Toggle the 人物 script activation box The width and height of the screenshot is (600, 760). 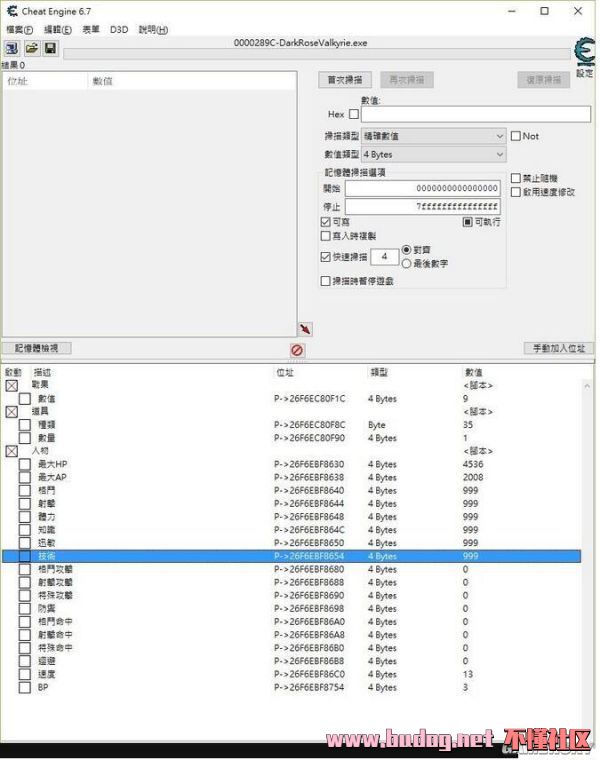(x=12, y=451)
